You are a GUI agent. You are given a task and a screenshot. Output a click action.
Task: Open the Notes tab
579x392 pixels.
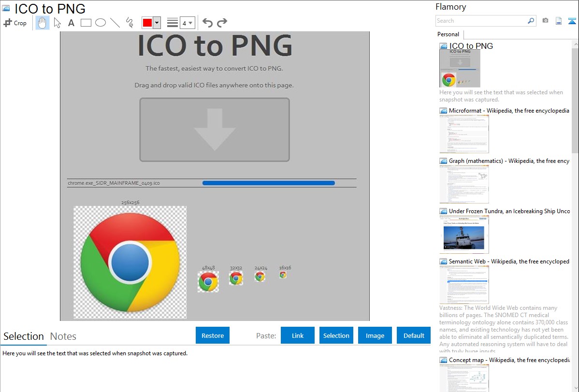point(63,336)
